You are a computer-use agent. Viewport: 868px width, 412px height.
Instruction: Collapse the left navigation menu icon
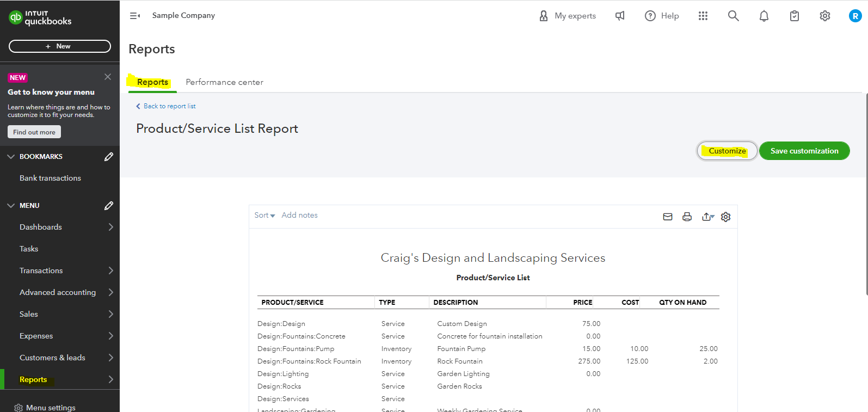click(x=135, y=16)
